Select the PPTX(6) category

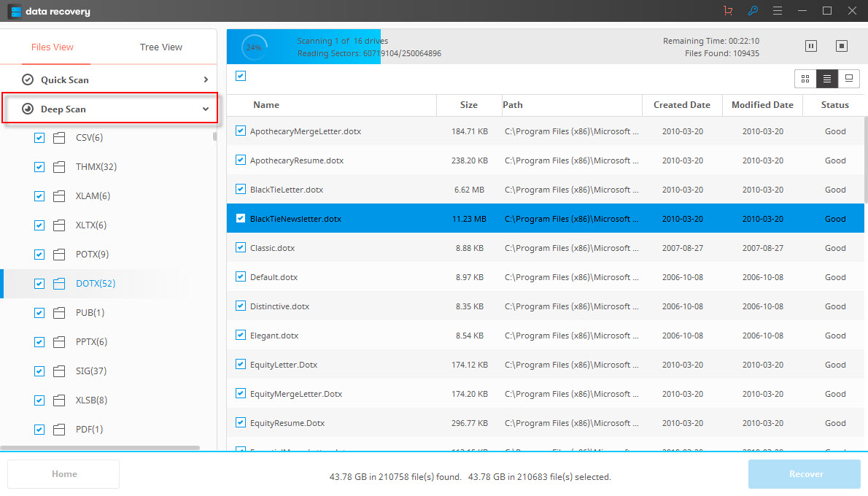pos(91,342)
